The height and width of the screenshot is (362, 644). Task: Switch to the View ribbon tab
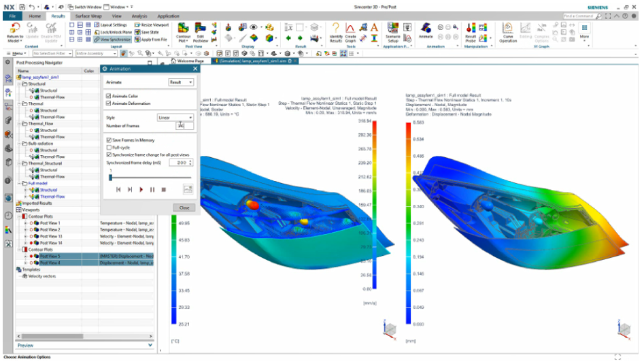coord(117,16)
